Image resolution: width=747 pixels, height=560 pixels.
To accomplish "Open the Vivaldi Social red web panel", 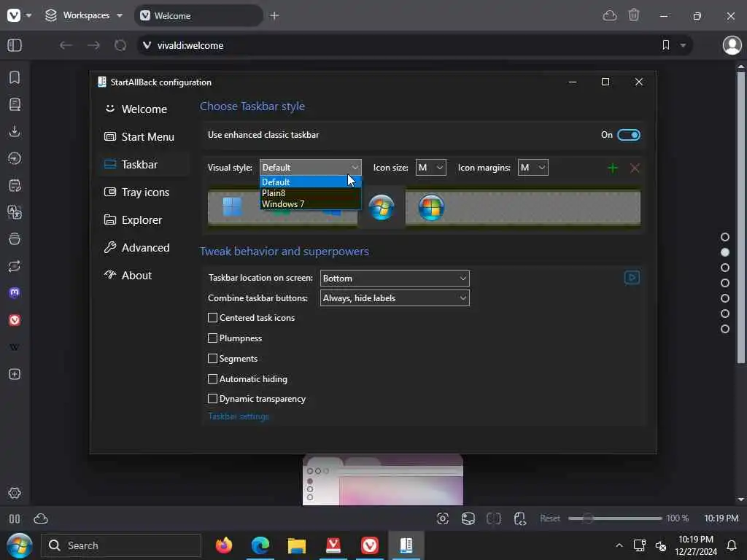I will (15, 320).
